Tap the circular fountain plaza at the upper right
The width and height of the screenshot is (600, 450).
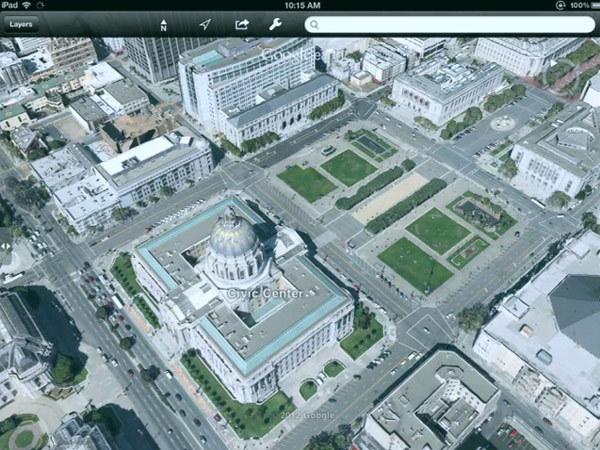[503, 124]
